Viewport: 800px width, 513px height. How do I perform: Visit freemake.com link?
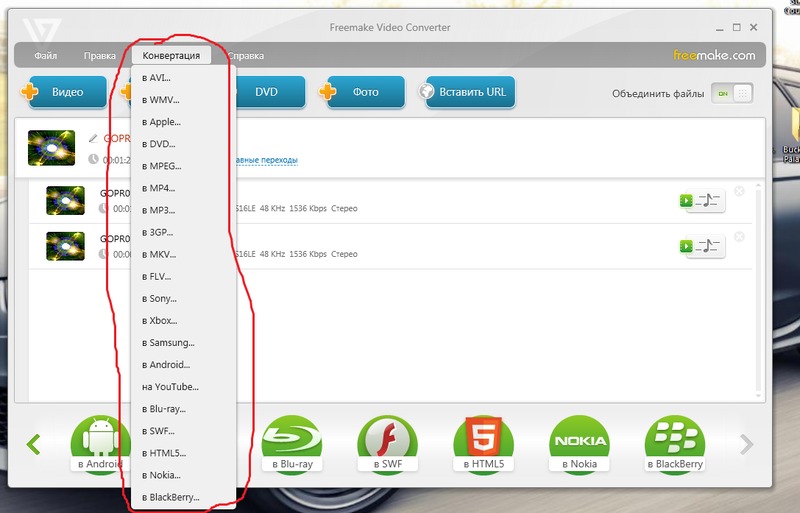tap(714, 55)
